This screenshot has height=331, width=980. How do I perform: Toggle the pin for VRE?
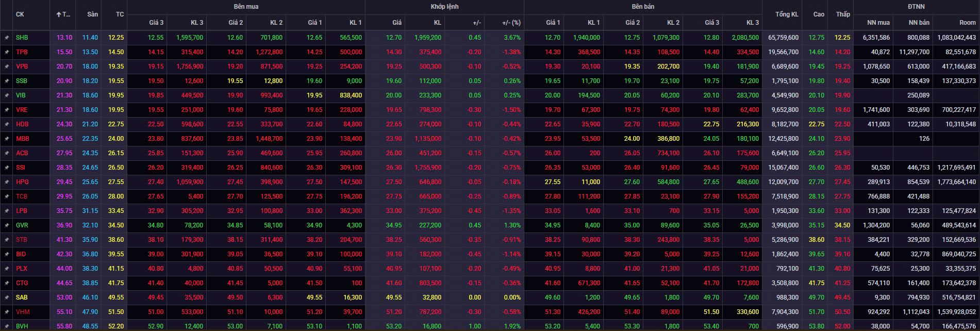(7, 110)
